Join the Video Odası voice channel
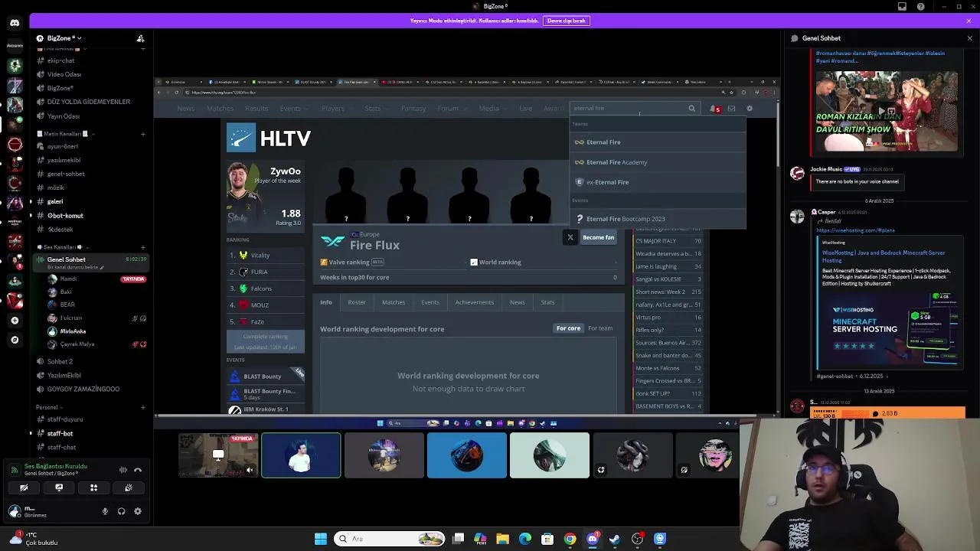 point(64,74)
